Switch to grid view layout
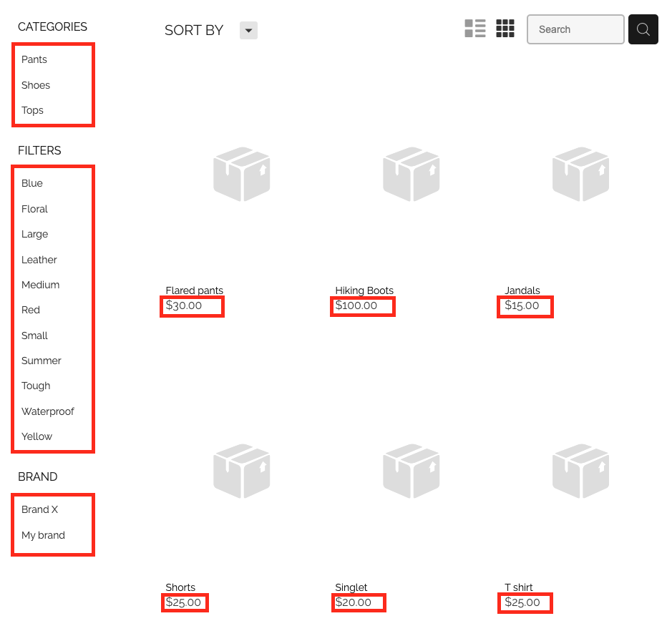Image resolution: width=672 pixels, height=626 pixels. pos(505,29)
